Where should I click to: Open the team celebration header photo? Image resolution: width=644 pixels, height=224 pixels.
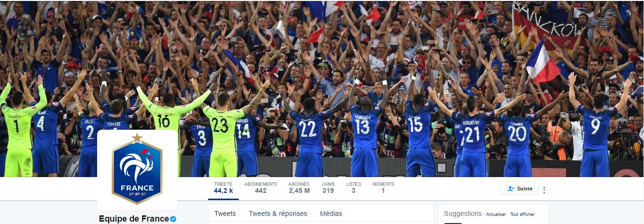[322, 89]
